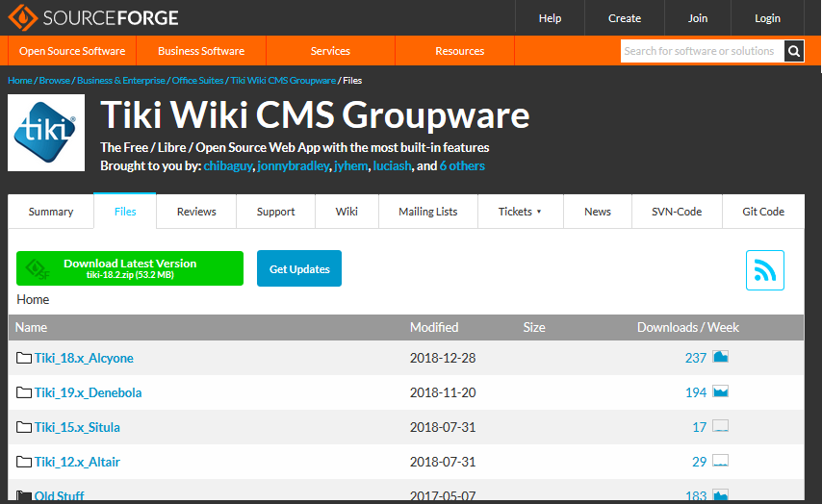Click the stats icon for Tiki_12.x_Altair
This screenshot has height=504, width=822.
tap(720, 462)
